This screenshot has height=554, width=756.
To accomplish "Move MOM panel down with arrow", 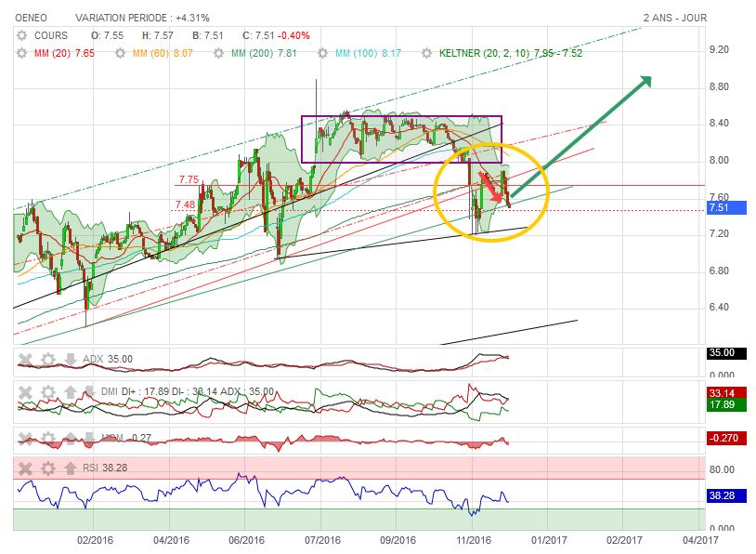I will (90, 439).
